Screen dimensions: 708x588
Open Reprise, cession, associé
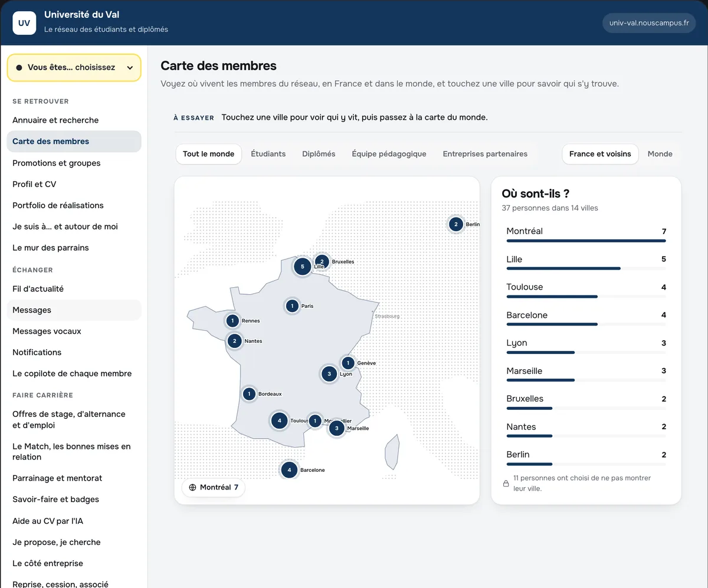point(74,583)
